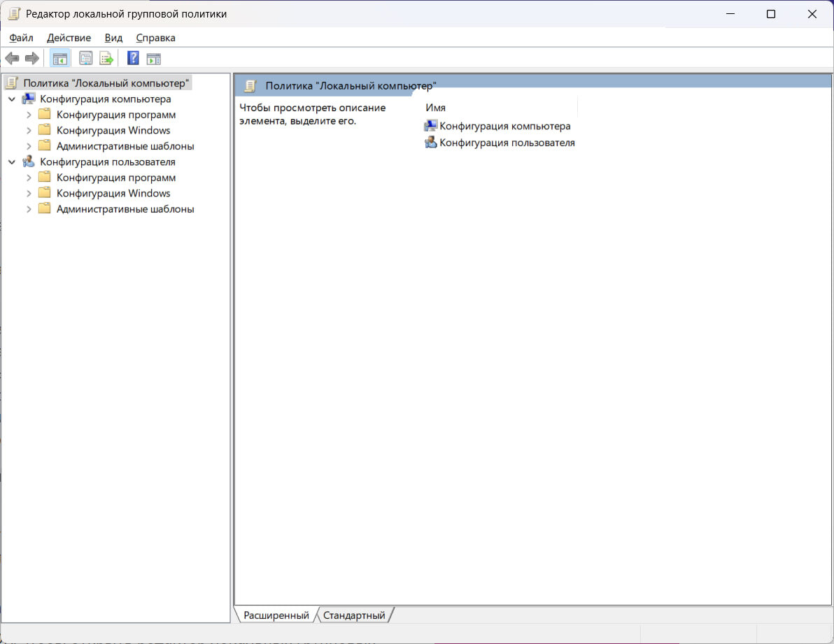Click the Export List toolbar icon

[106, 59]
